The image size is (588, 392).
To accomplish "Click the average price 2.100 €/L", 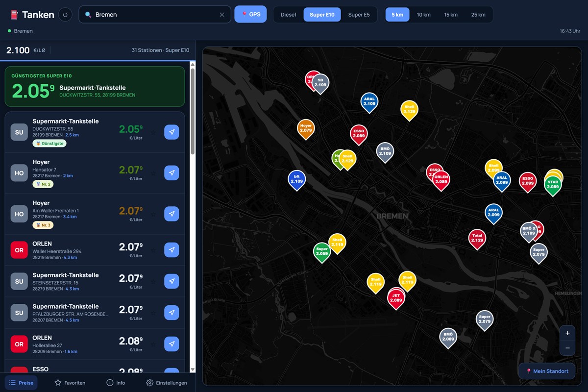I will click(25, 50).
